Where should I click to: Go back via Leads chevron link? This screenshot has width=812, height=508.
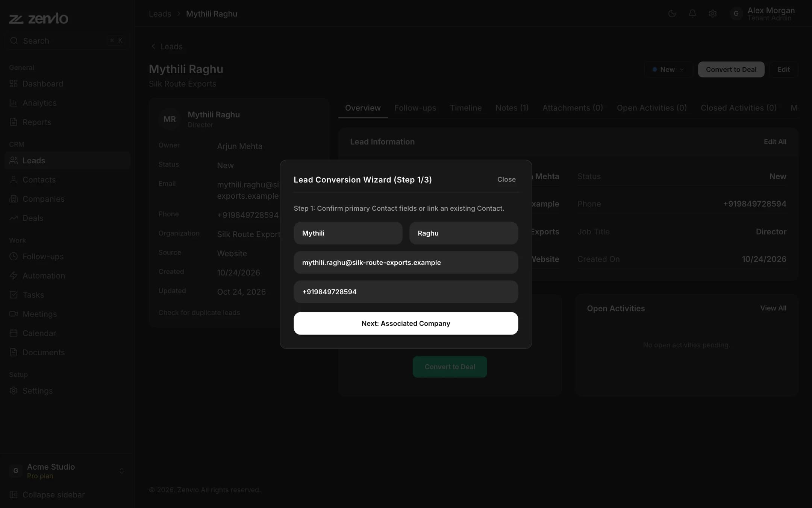[167, 46]
